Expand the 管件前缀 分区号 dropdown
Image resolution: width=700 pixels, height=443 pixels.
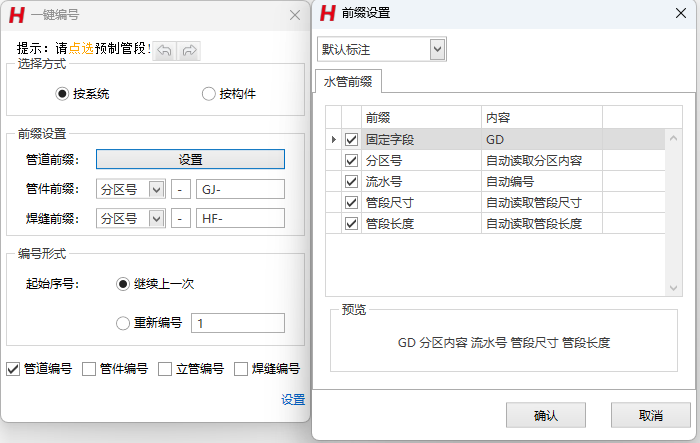156,189
